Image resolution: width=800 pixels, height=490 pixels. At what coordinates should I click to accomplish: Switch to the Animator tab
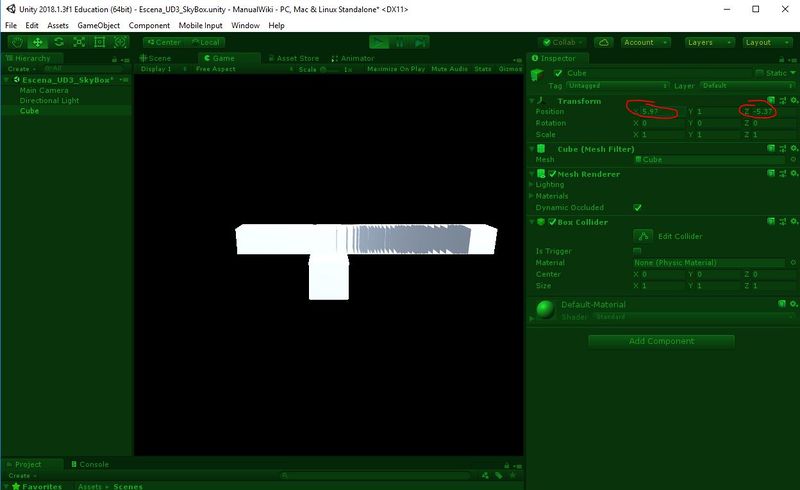tap(353, 58)
